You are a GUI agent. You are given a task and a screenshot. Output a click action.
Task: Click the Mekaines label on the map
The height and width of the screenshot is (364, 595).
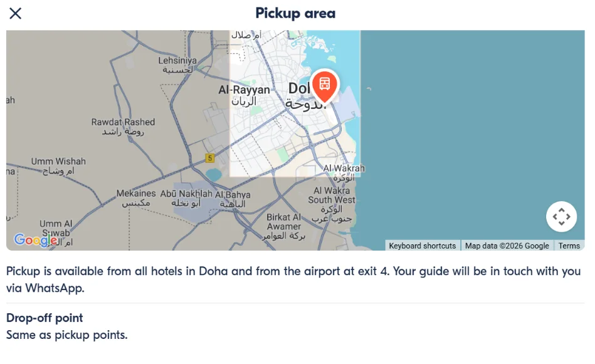click(135, 193)
